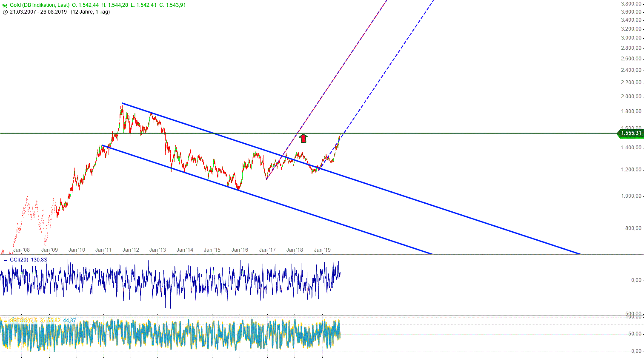Click the blue indicator icon before CCI(20)
644x358 pixels.
click(6, 260)
